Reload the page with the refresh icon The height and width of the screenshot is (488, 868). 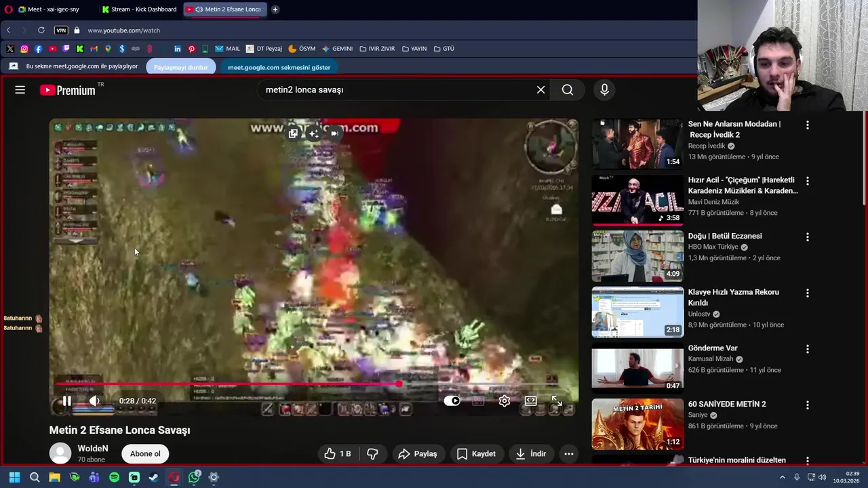[x=41, y=30]
